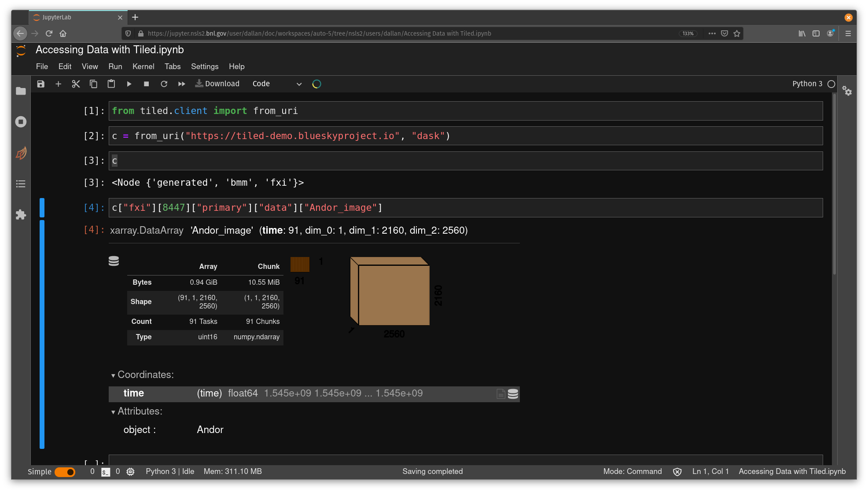Interrupt the kernel with stop icon
Screen dimensions: 868x492
(x=146, y=84)
